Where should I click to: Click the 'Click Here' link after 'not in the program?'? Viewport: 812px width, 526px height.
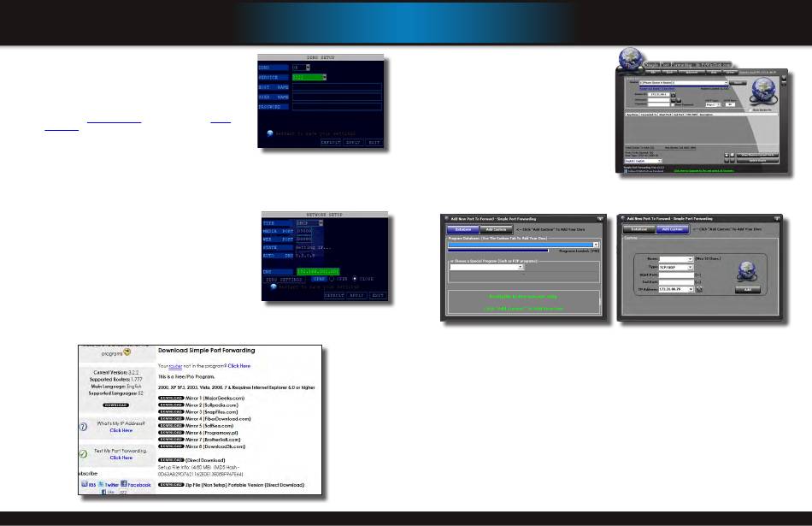[x=238, y=366]
